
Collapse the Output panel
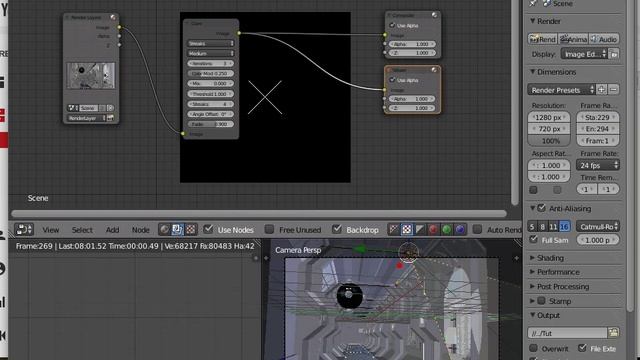533,315
